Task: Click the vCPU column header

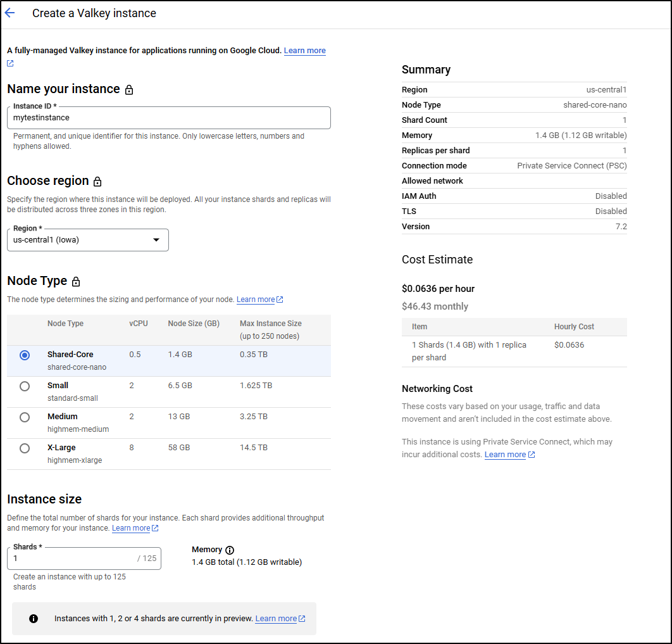Action: (139, 324)
